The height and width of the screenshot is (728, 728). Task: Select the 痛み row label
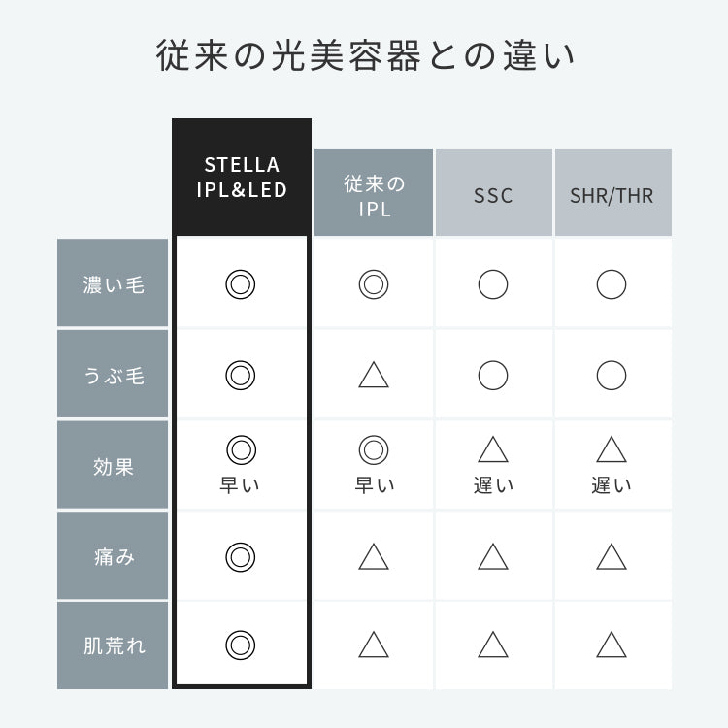click(113, 556)
